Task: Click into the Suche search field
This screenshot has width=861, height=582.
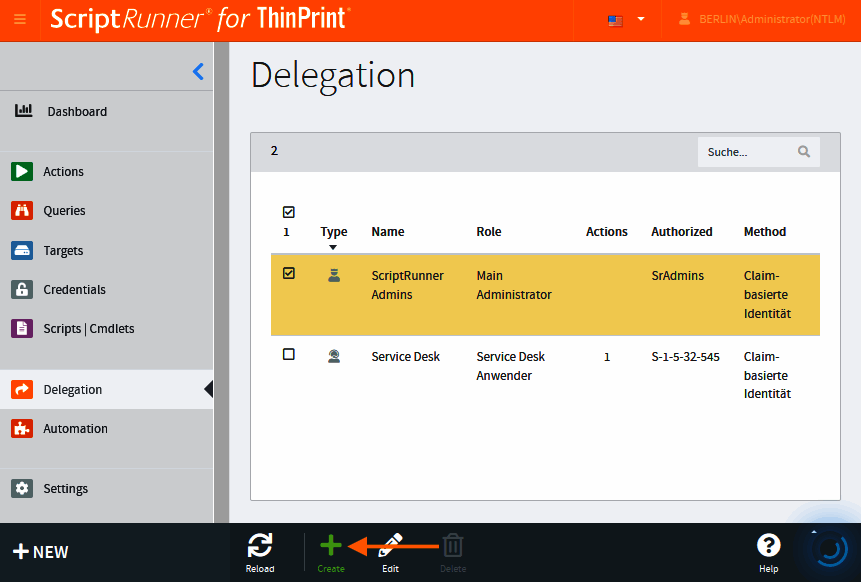Action: coord(745,152)
